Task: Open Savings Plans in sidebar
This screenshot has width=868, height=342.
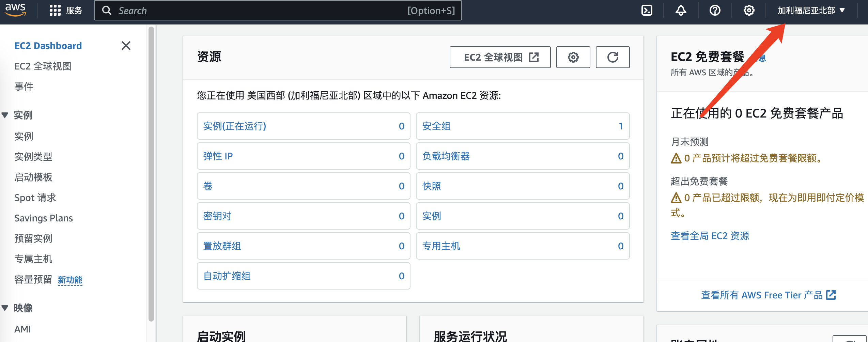Action: 44,218
